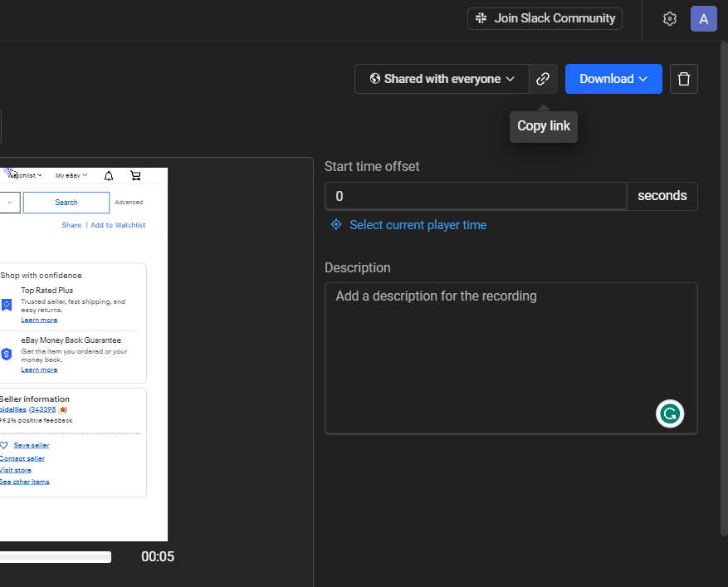Screen dimensions: 728x587
Task: Open settings via the gear icon
Action: pyautogui.click(x=670, y=18)
